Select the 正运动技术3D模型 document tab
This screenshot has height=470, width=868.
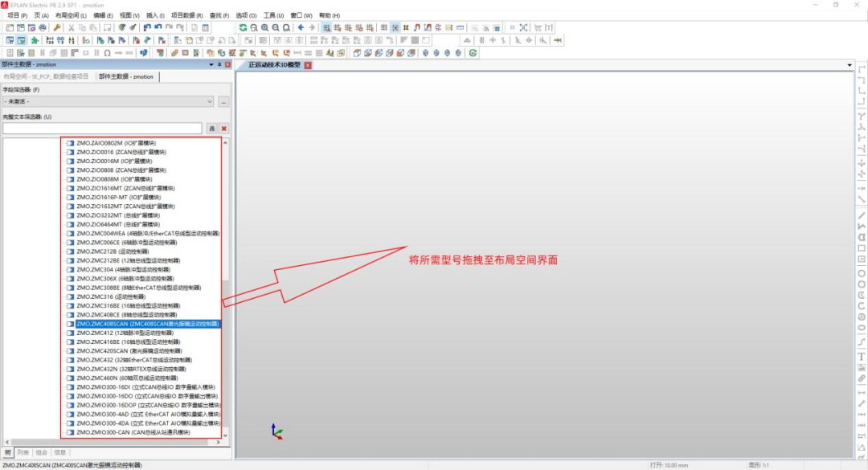coord(275,65)
